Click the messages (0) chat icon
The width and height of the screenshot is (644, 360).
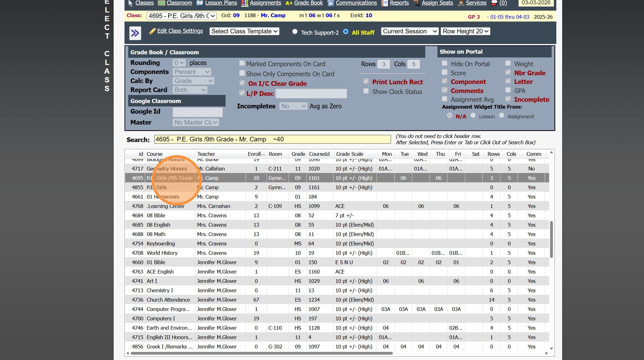(494, 3)
